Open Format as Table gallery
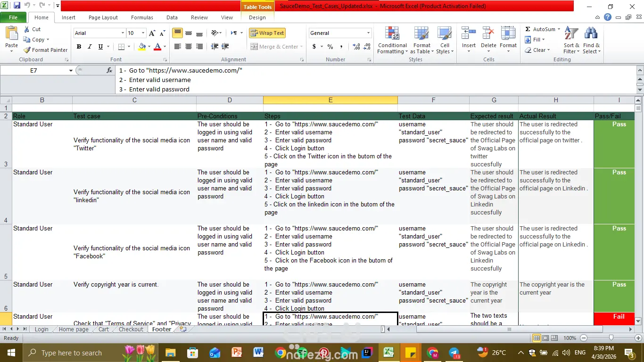This screenshot has height=362, width=644. pyautogui.click(x=421, y=41)
